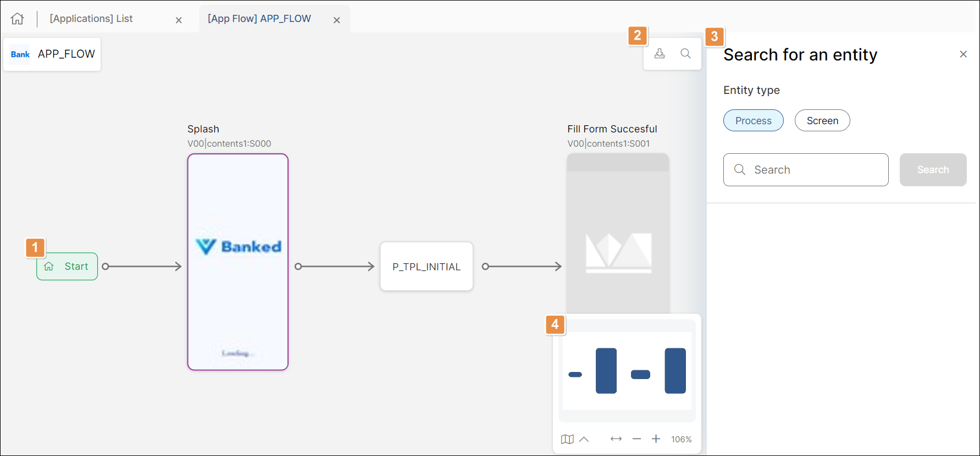This screenshot has height=456, width=980.
Task: Click the gray Search button
Action: pos(933,170)
